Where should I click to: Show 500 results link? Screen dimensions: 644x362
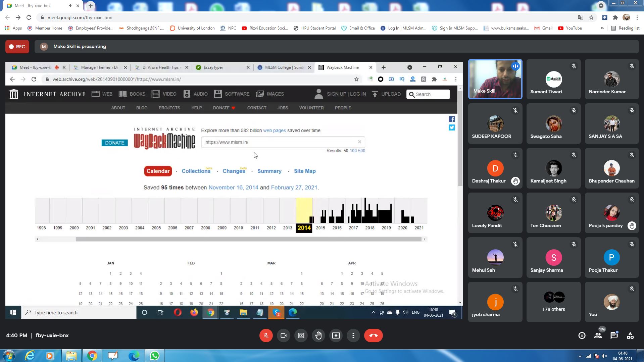(361, 151)
